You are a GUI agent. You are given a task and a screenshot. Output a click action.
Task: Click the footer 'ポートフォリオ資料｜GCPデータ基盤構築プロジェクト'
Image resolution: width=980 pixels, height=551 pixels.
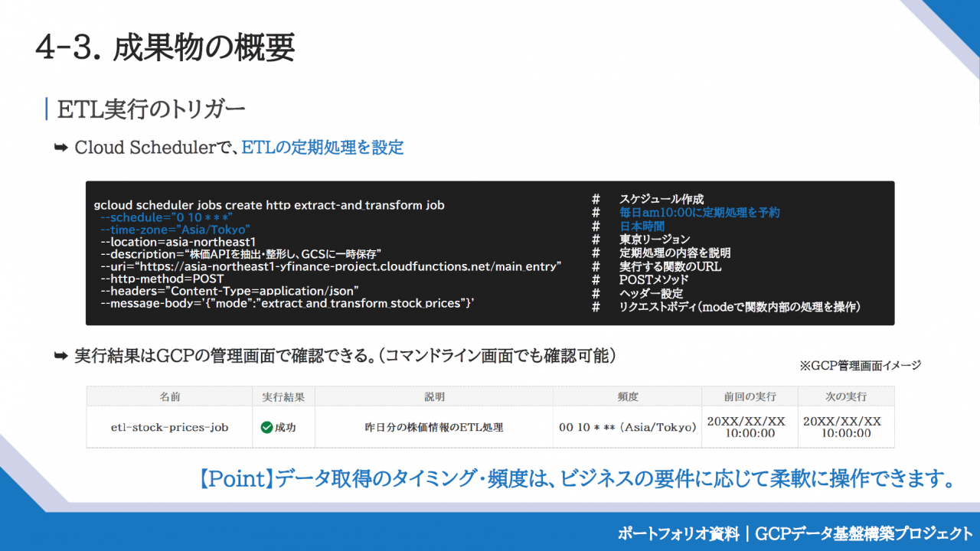(795, 533)
